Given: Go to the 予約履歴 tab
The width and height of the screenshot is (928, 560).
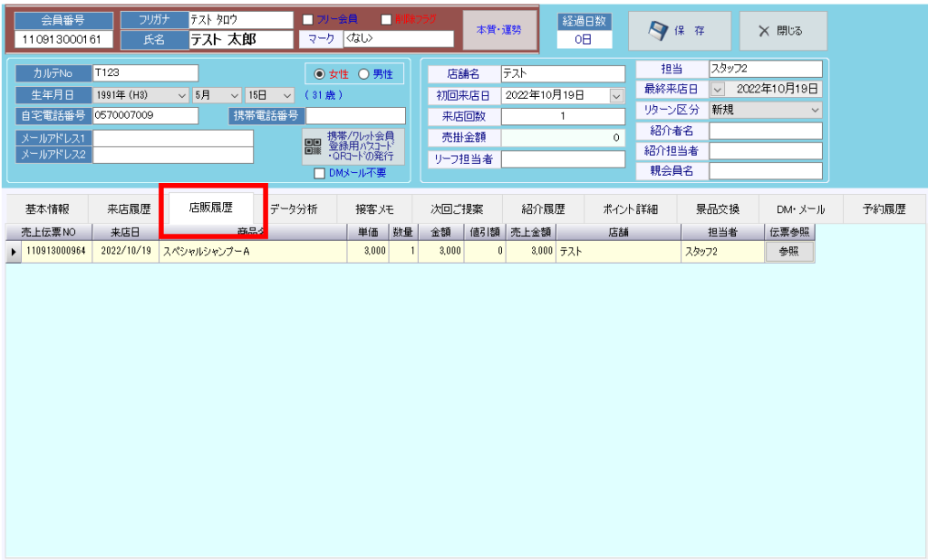Looking at the screenshot, I should pos(884,209).
